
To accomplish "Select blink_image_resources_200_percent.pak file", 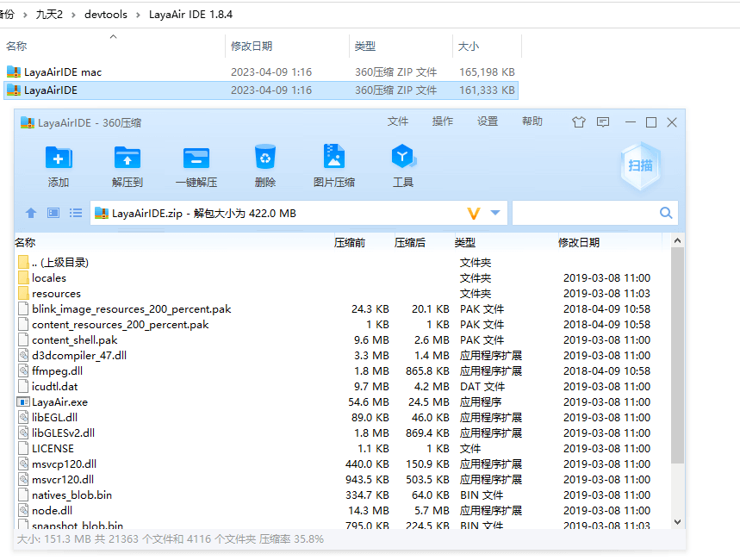I will 342,308.
